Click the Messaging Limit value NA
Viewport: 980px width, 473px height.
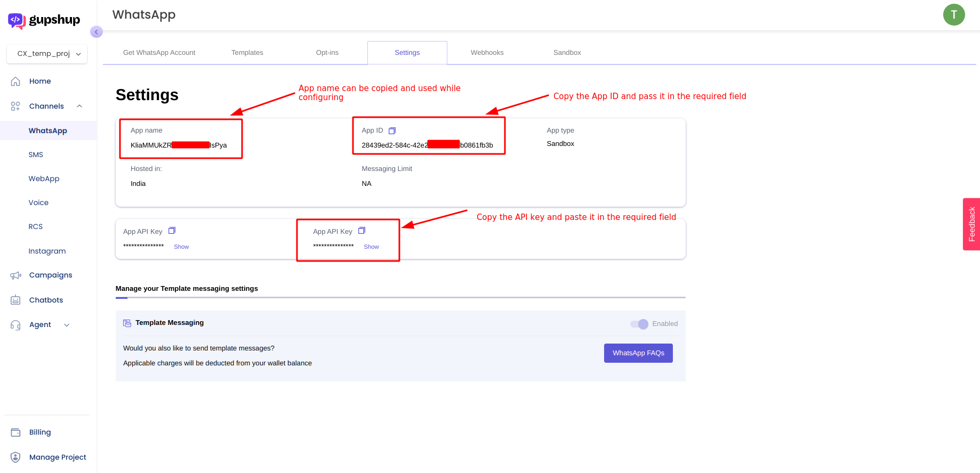click(x=366, y=184)
